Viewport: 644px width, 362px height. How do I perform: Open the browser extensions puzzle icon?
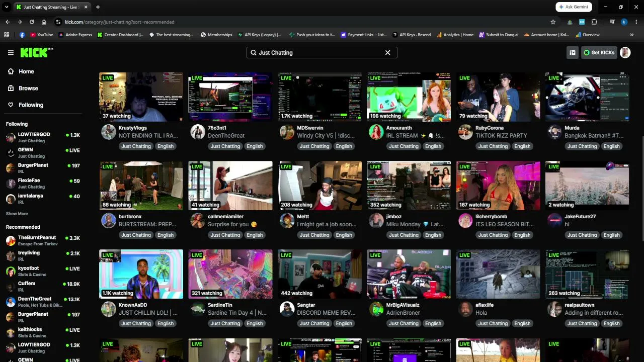pyautogui.click(x=594, y=22)
